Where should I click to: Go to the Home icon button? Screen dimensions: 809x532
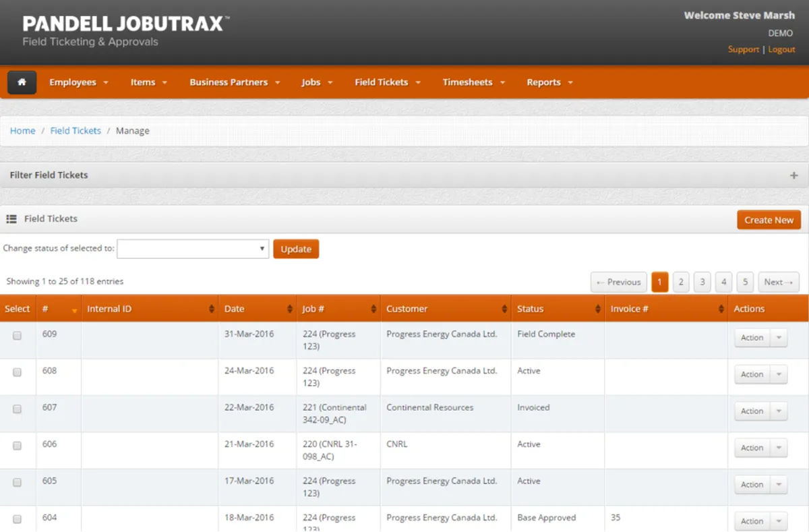click(x=22, y=82)
